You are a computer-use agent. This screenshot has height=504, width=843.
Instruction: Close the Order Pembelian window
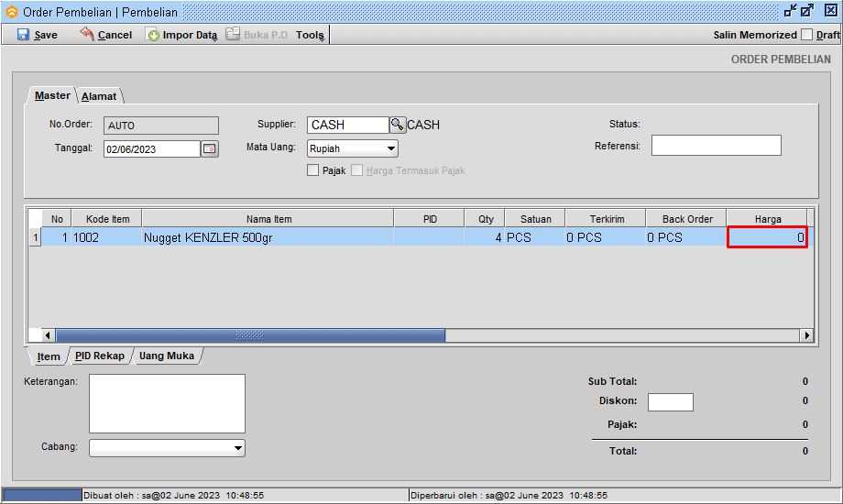[x=831, y=11]
